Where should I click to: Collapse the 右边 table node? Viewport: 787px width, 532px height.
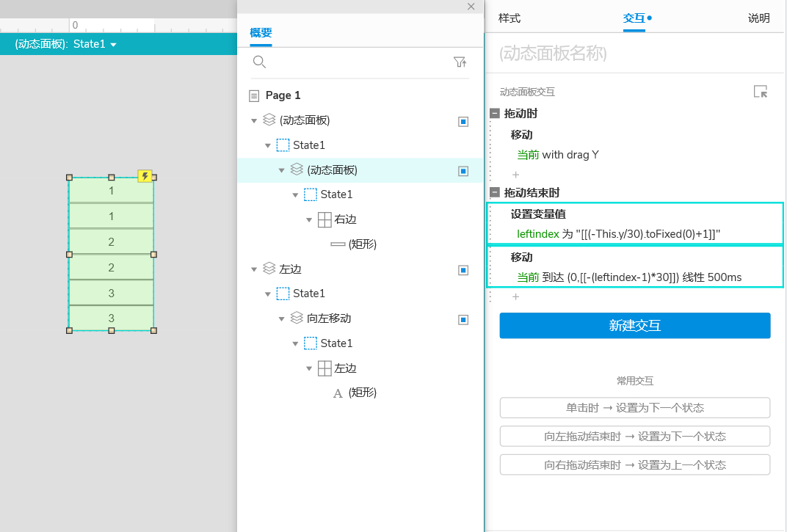point(309,220)
